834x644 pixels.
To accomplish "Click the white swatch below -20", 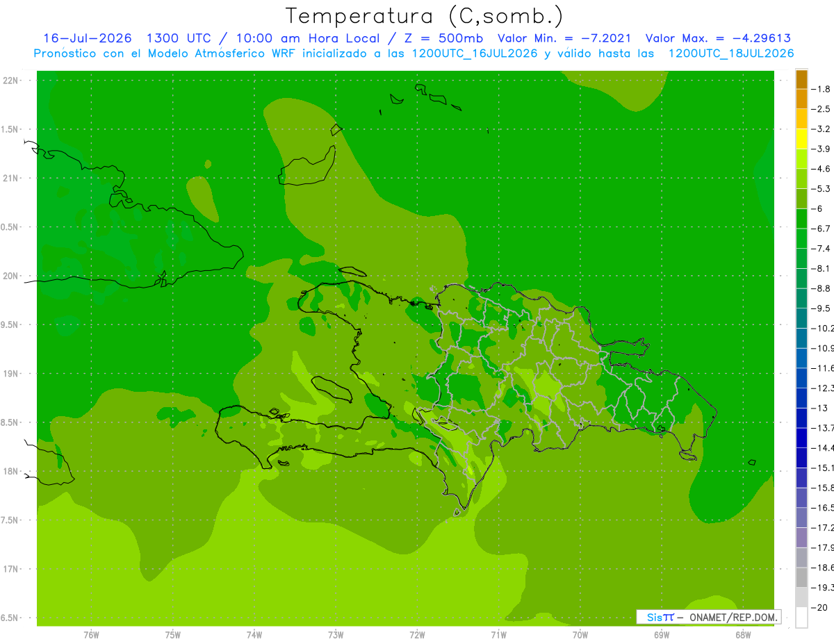I will tap(801, 618).
